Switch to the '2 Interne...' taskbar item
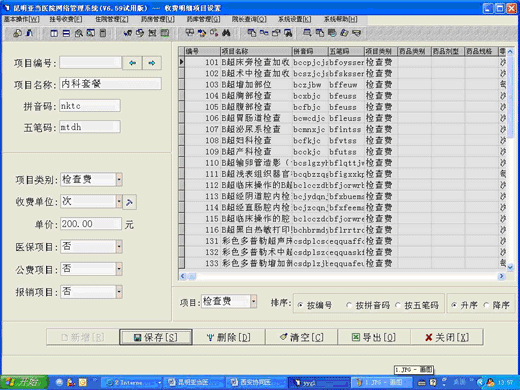 coord(131,382)
